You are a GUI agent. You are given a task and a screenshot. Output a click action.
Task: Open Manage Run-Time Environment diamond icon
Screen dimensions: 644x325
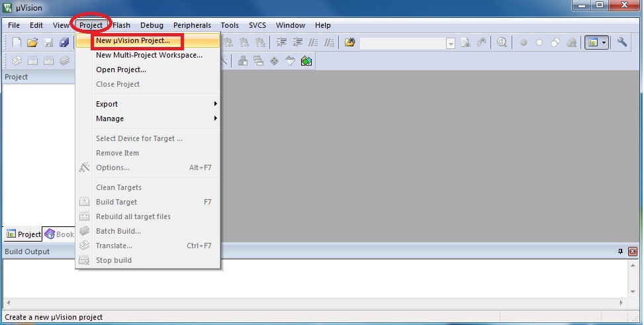click(275, 61)
